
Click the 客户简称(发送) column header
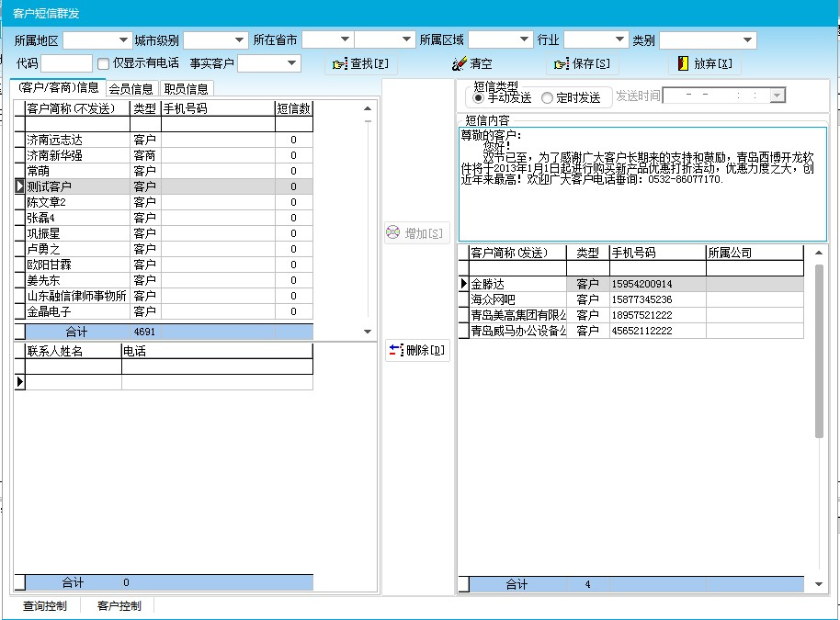pos(517,253)
